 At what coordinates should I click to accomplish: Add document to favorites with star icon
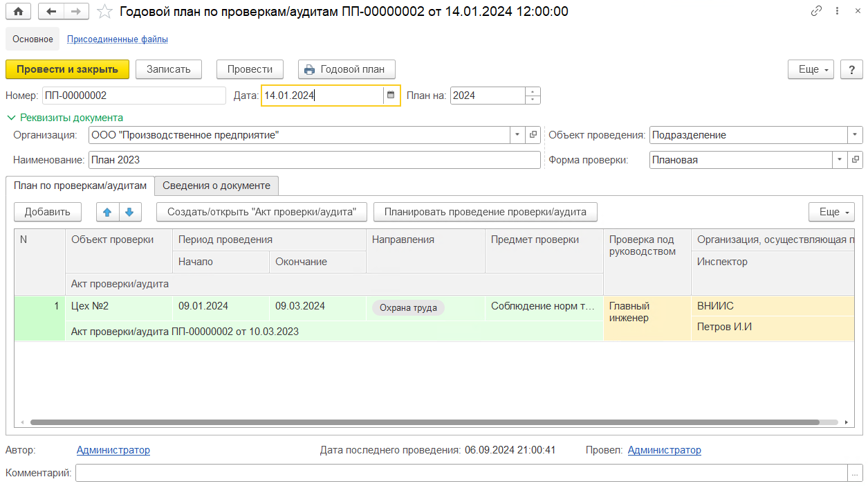tap(104, 11)
